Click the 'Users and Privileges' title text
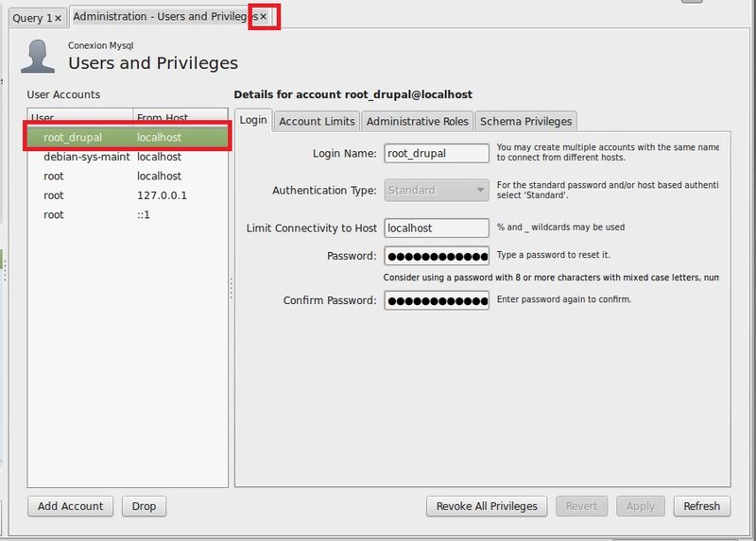Viewport: 756px width, 541px height. (x=153, y=63)
